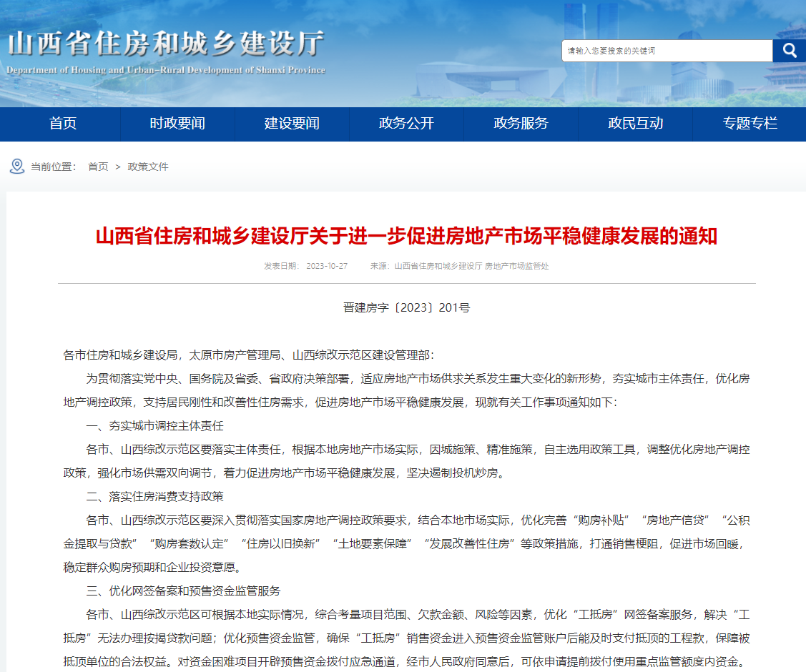Click the publication date 2023-10-27
This screenshot has height=672, width=806.
pyautogui.click(x=327, y=266)
